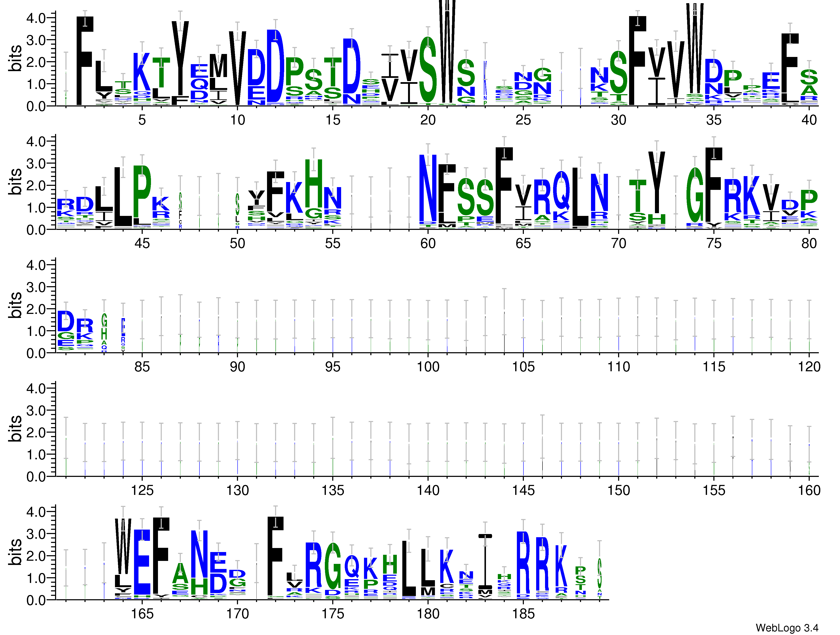The width and height of the screenshot is (840, 635).
Task: Select the green H at position 54
Action: click(x=314, y=183)
